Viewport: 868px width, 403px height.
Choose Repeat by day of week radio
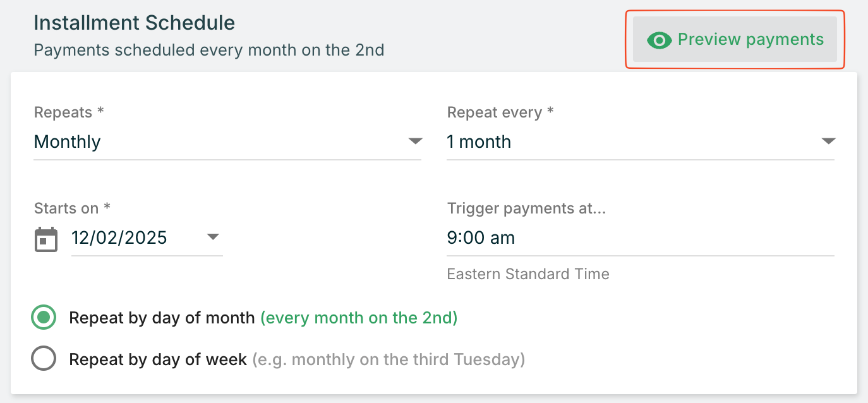click(x=44, y=359)
